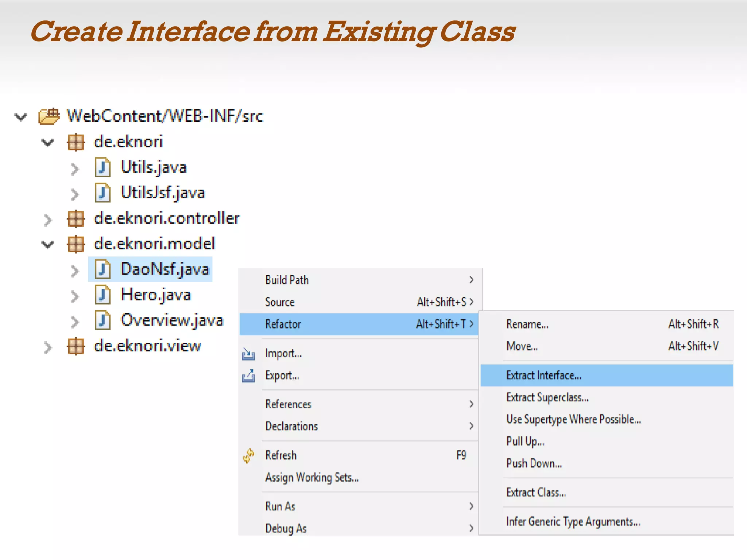Image resolution: width=747 pixels, height=560 pixels.
Task: Click the yellow Refresh arrows icon
Action: click(x=248, y=456)
